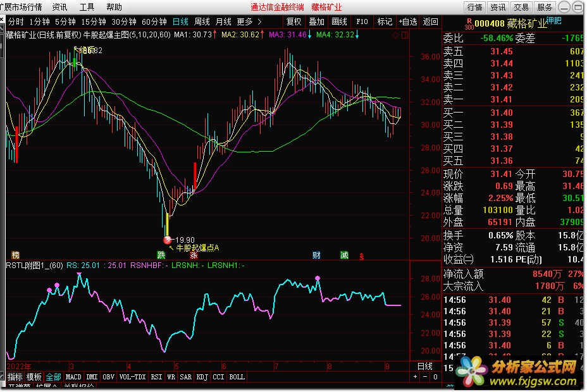The image size is (587, 392).
Task: Switch sub-chart to MACD indicator
Action: point(73,377)
